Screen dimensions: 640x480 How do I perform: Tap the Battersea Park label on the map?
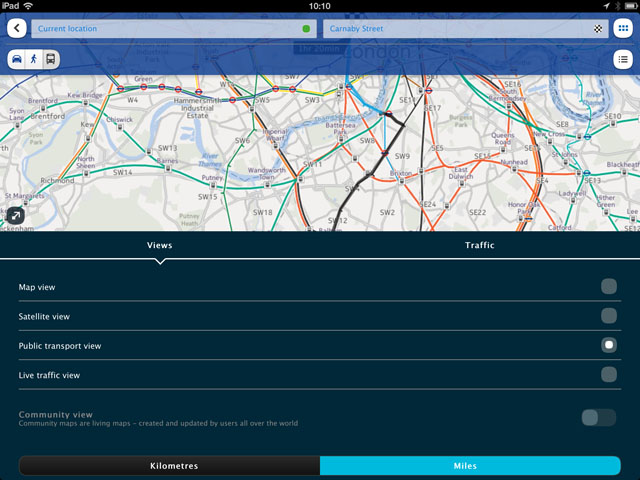(x=340, y=129)
